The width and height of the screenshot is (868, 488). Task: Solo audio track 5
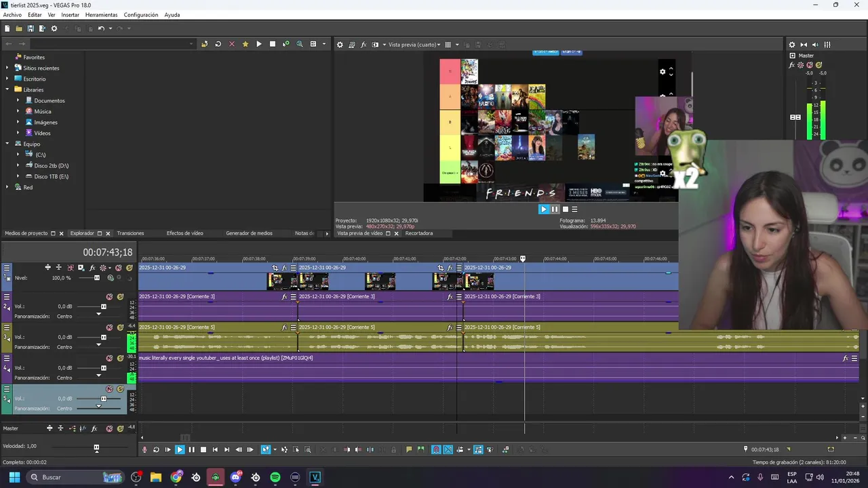pos(120,389)
